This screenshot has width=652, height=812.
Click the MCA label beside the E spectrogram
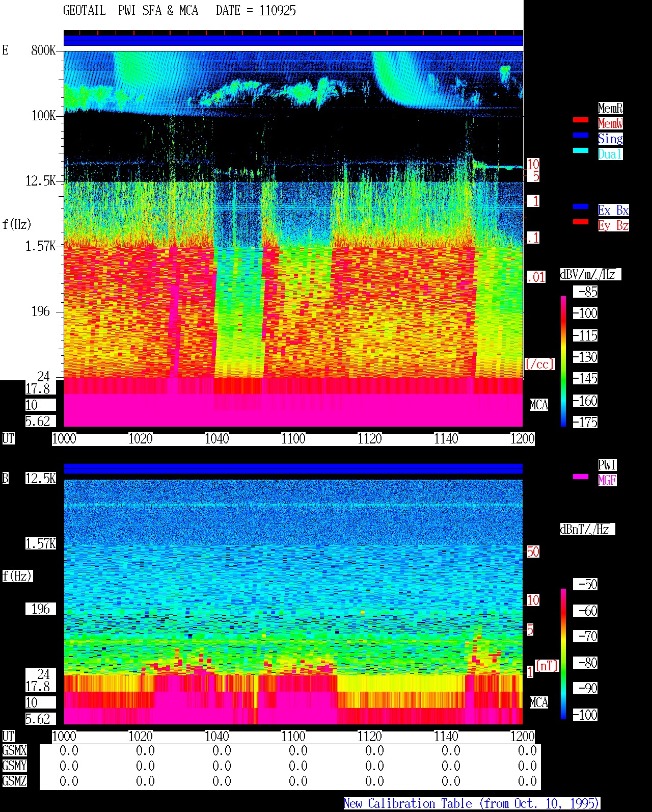point(539,405)
